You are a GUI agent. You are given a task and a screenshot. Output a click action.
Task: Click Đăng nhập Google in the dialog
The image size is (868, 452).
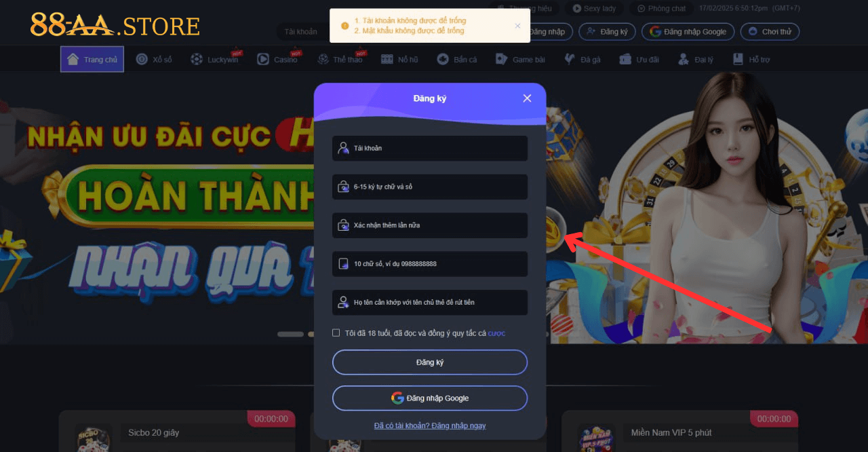[430, 398]
